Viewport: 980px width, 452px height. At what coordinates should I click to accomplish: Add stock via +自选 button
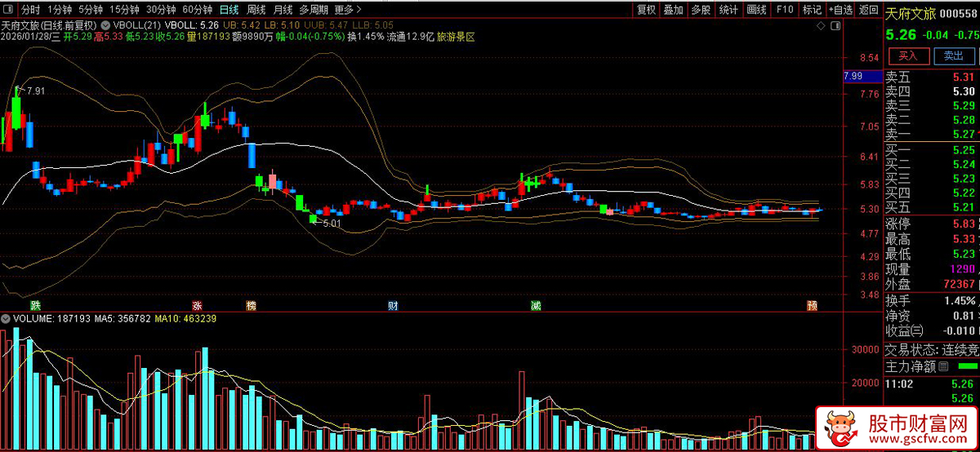tap(840, 10)
